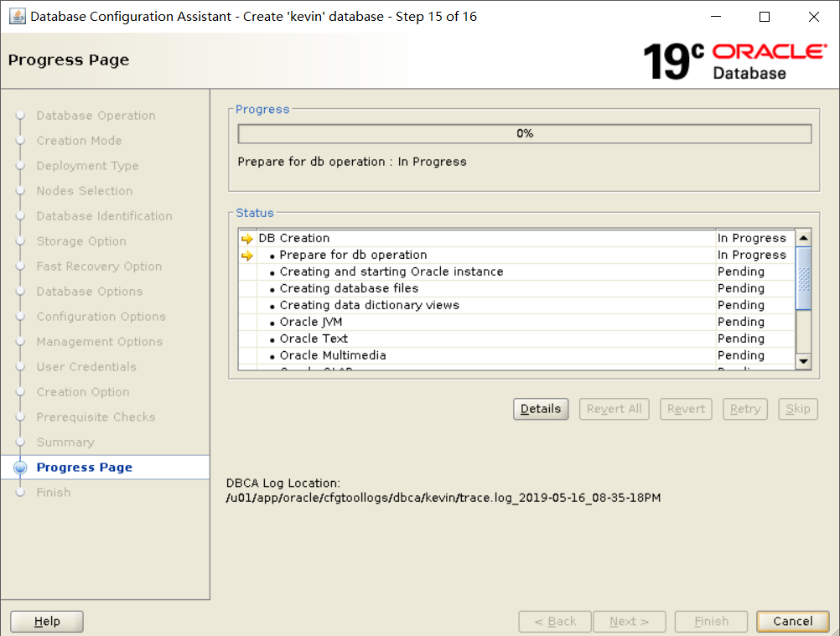Viewport: 840px width, 636px height.
Task: Click the Java app icon in title bar
Action: tap(17, 16)
